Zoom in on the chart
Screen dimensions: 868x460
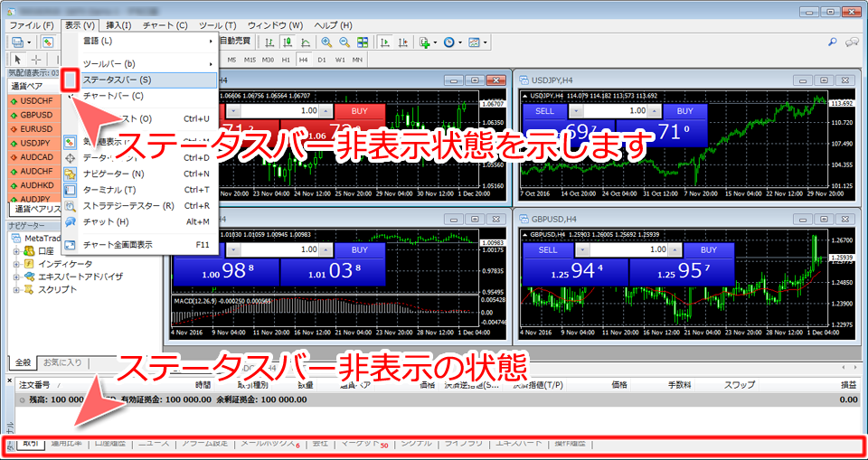click(x=326, y=42)
